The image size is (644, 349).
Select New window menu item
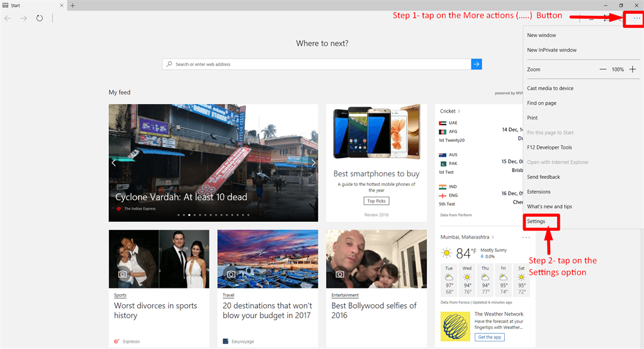pyautogui.click(x=541, y=35)
